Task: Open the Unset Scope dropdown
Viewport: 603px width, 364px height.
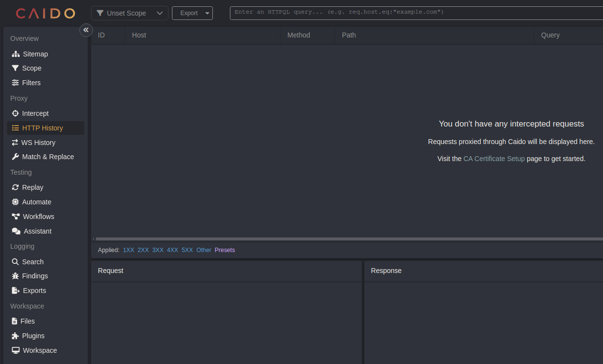Action: [x=130, y=13]
